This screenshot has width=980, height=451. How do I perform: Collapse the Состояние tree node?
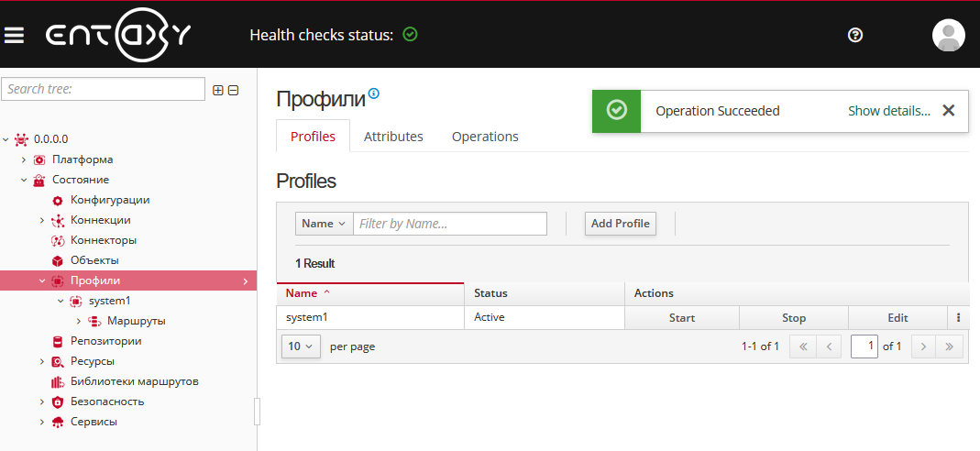tap(24, 180)
